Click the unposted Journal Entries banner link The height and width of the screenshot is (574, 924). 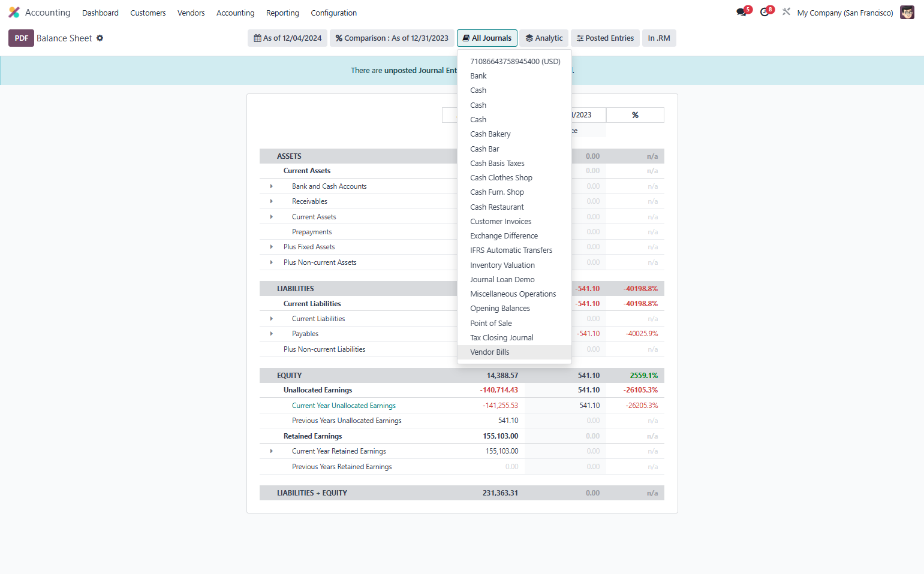click(x=420, y=70)
